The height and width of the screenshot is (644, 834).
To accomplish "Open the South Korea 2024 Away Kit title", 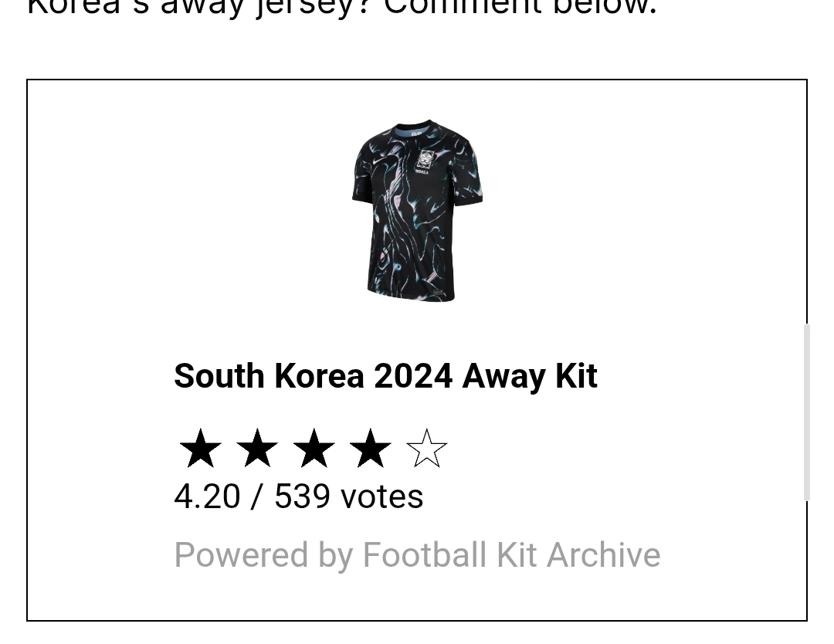I will click(x=385, y=376).
